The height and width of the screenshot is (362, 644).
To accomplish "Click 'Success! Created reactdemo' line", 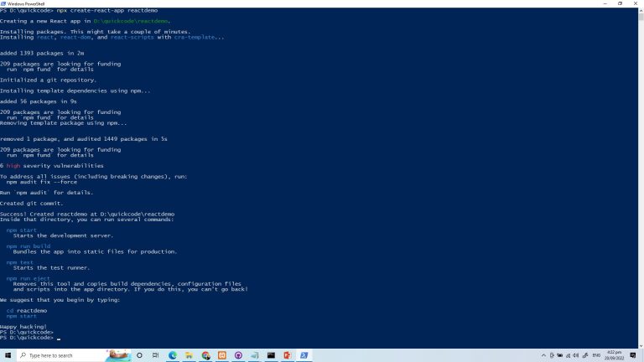I will pos(87,214).
